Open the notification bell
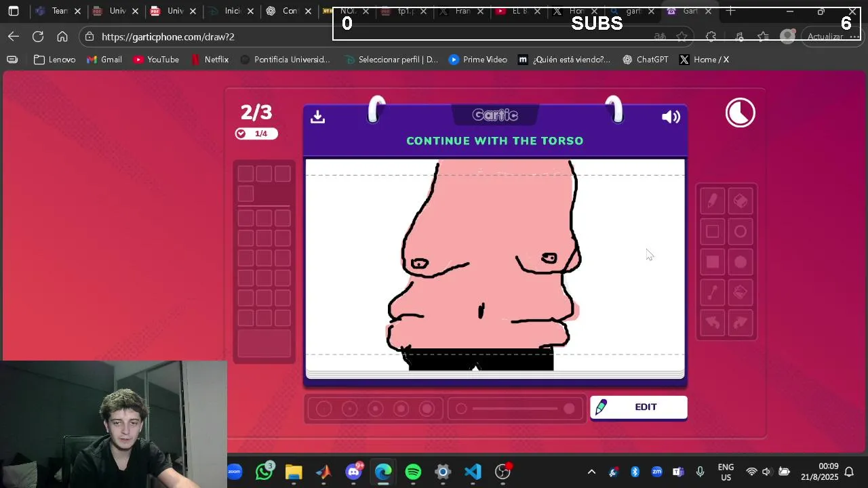This screenshot has height=488, width=868. (849, 472)
